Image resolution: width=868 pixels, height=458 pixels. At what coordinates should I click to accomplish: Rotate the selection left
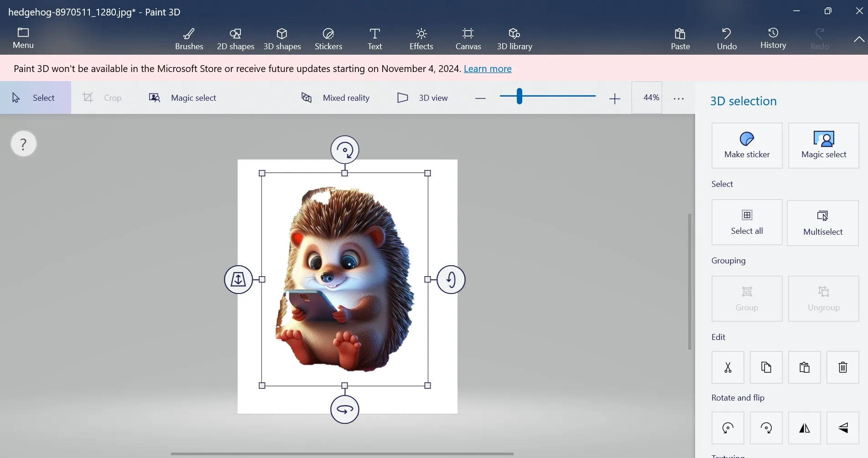pos(728,427)
